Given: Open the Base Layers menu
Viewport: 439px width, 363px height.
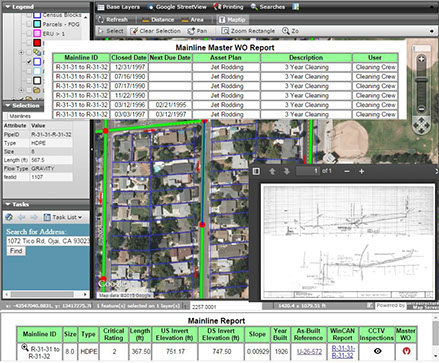Looking at the screenshot, I should (x=119, y=7).
